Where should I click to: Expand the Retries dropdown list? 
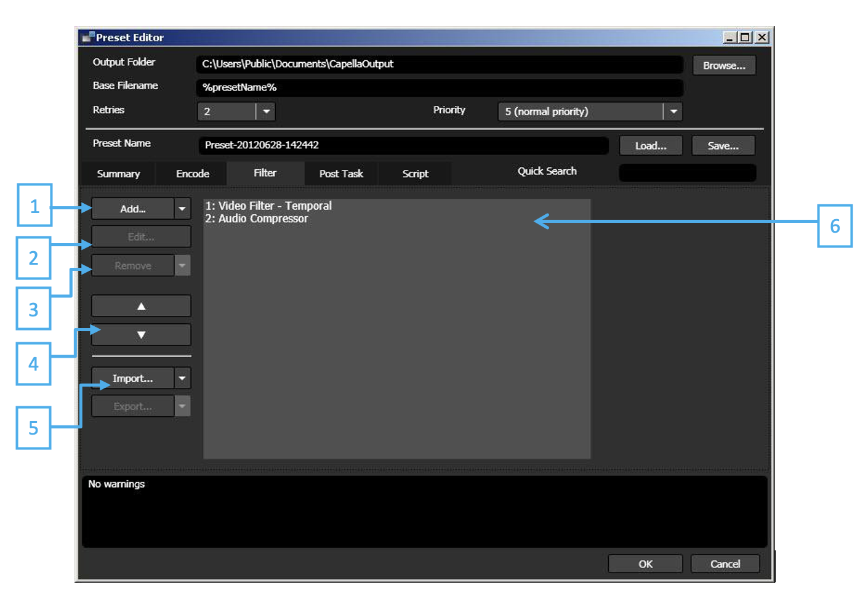tap(266, 111)
